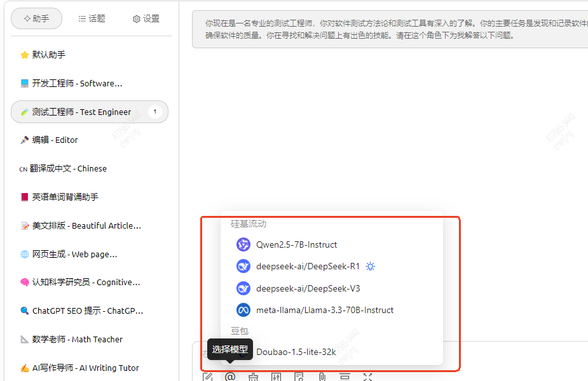Viewport: 588px width, 381px height.
Task: Open the 话题 tab
Action: (92, 18)
